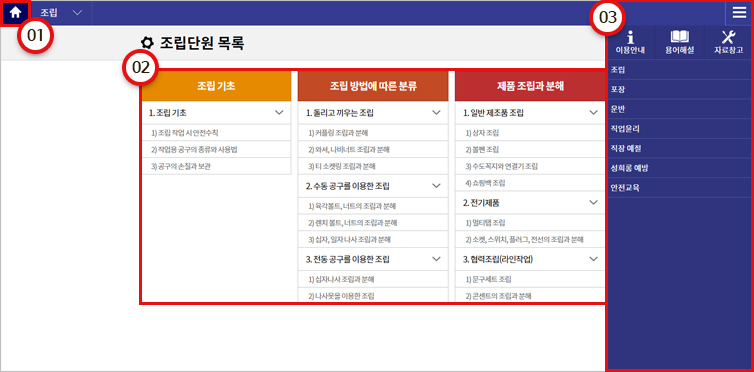Open lesson 볼펜 조립
The width and height of the screenshot is (754, 372).
(x=530, y=149)
